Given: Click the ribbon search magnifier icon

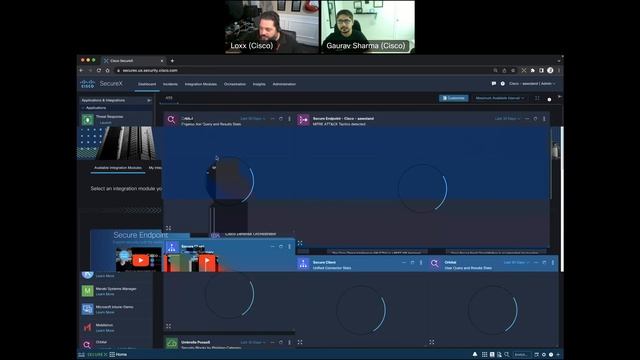Looking at the screenshot, I should (x=507, y=355).
